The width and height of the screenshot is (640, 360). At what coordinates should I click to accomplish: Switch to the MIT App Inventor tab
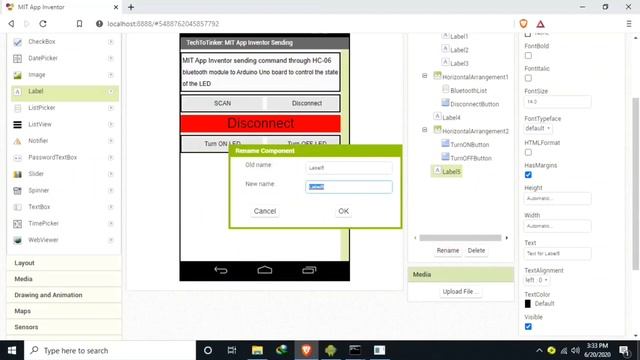[x=61, y=7]
